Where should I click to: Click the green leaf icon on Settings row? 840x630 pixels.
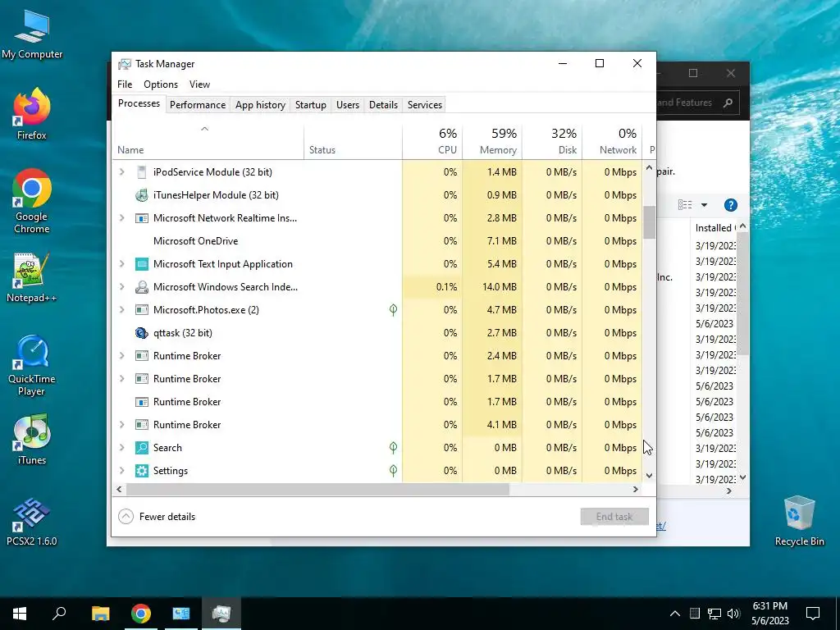click(x=393, y=470)
